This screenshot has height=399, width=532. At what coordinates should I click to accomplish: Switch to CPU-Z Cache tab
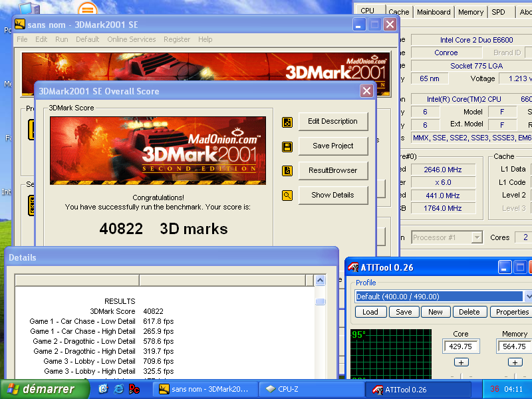(399, 12)
